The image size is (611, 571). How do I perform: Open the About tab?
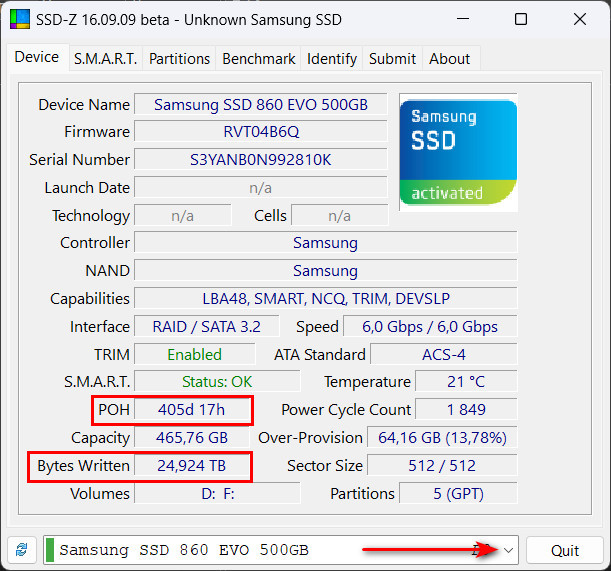(450, 59)
